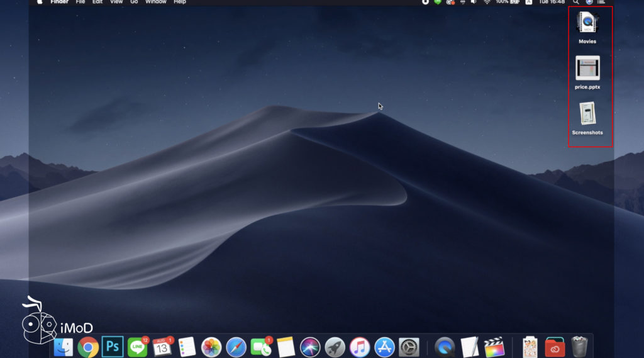Open the Trash in the Dock

(579, 347)
